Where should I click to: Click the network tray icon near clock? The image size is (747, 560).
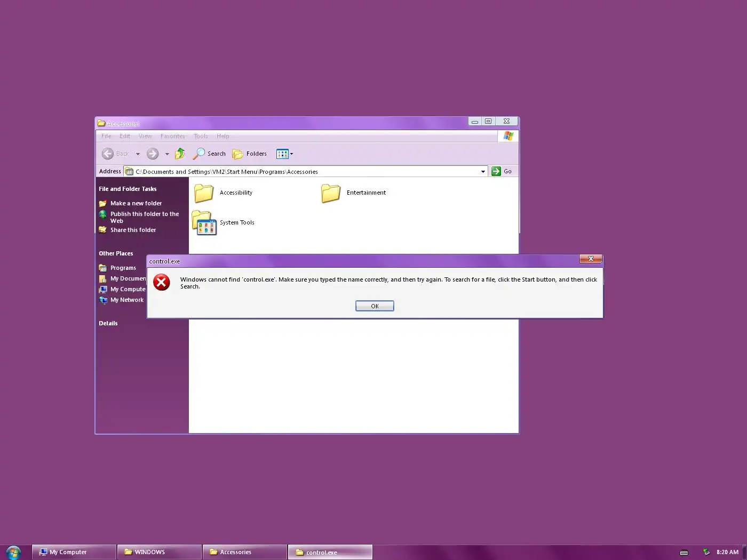[x=706, y=552]
